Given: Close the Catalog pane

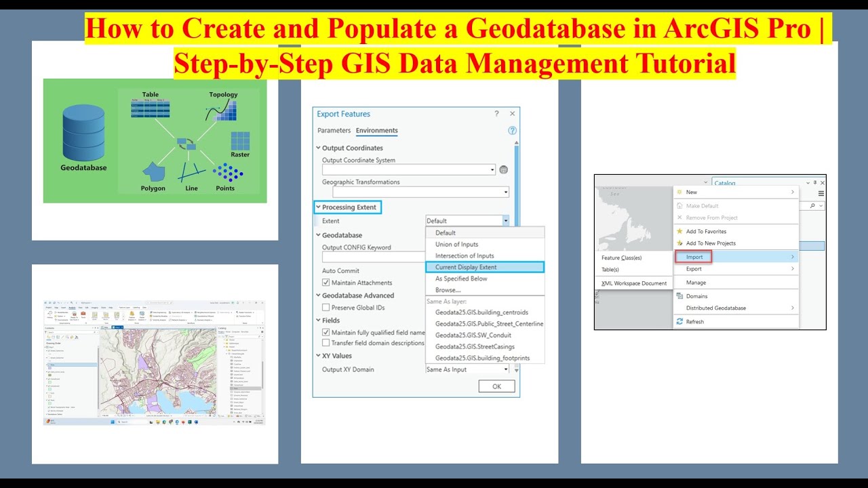Looking at the screenshot, I should pyautogui.click(x=823, y=183).
